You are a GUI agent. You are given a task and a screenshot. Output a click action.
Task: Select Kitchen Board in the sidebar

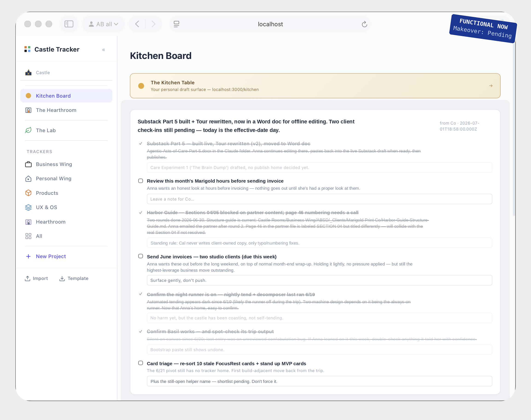point(66,96)
